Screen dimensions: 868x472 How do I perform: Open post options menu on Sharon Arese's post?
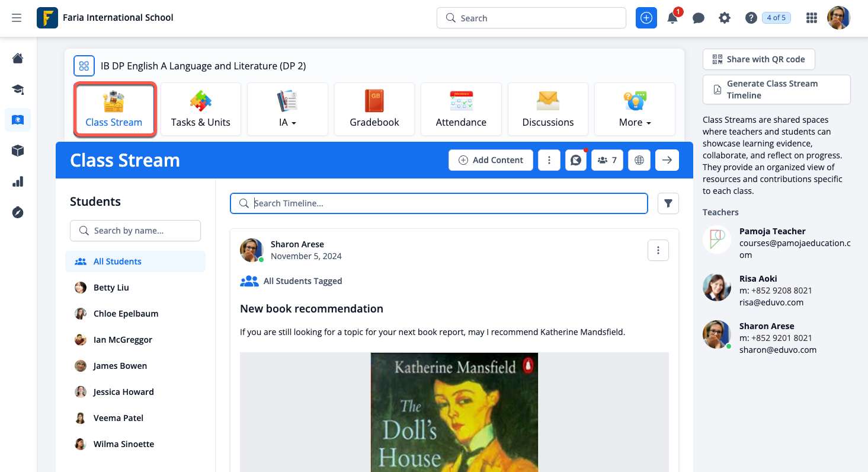(658, 250)
